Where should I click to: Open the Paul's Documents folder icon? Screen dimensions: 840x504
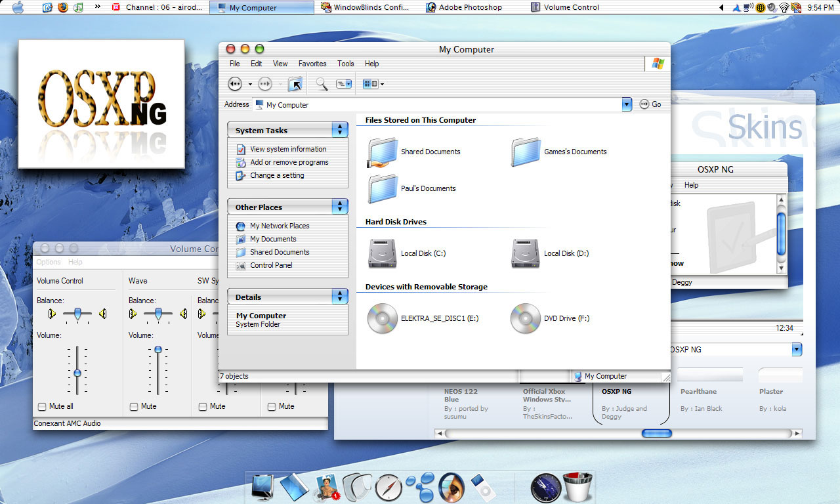click(x=383, y=188)
